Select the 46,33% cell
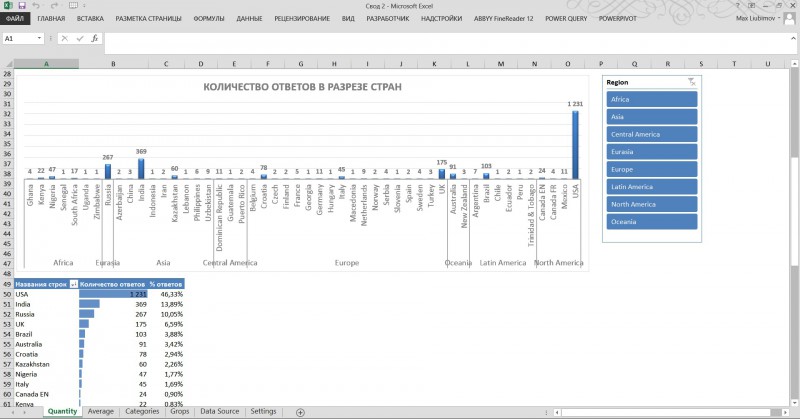This screenshot has height=419, width=800. pyautogui.click(x=166, y=294)
